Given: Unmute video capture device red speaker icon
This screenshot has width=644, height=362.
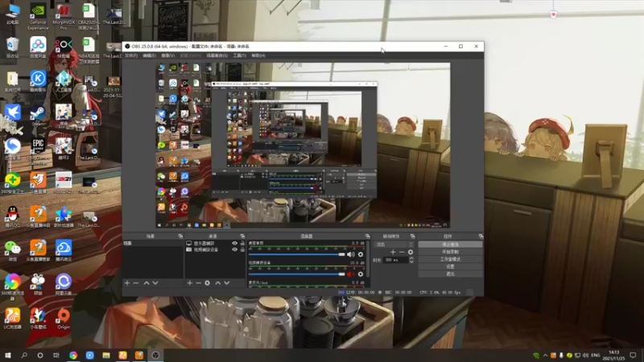Looking at the screenshot, I should [350, 274].
